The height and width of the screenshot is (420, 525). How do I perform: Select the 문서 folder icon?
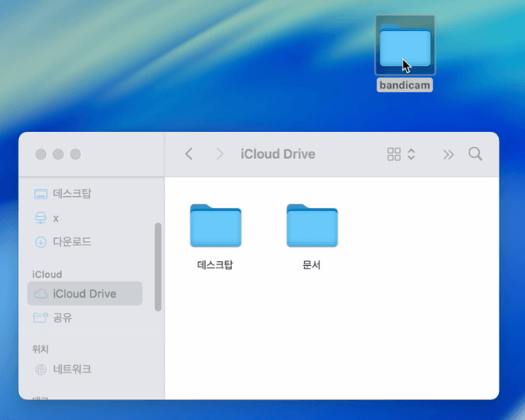click(311, 226)
